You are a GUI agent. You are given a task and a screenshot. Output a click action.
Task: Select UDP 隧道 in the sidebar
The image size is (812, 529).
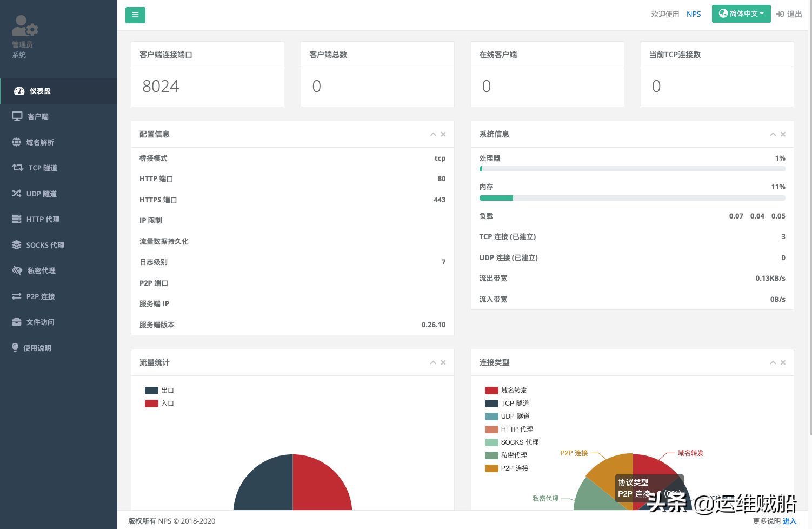58,194
